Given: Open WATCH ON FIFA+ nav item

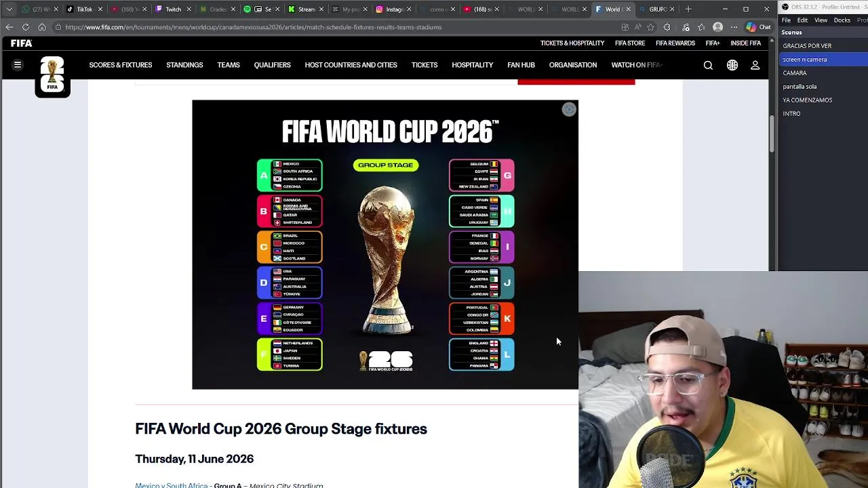Looking at the screenshot, I should click(x=636, y=65).
